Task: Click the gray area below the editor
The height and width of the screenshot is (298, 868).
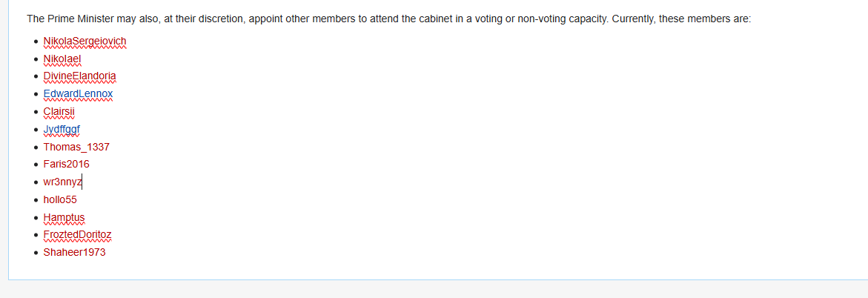Action: [x=434, y=290]
